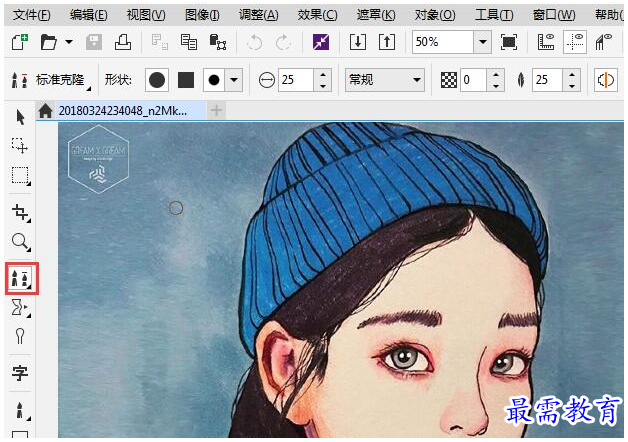Click the 50% zoom level field

443,42
